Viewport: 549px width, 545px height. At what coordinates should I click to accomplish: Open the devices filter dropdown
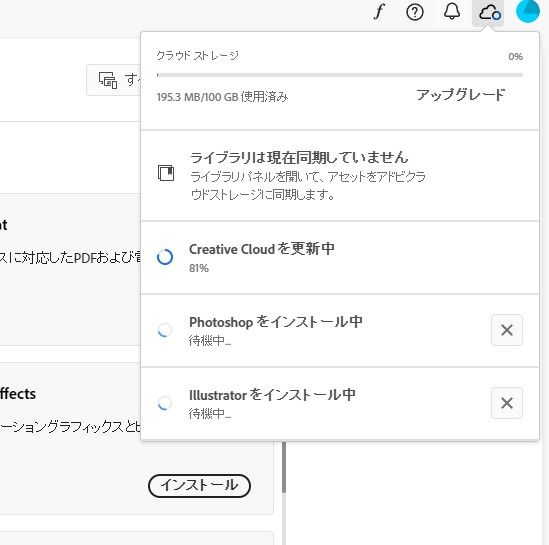114,80
